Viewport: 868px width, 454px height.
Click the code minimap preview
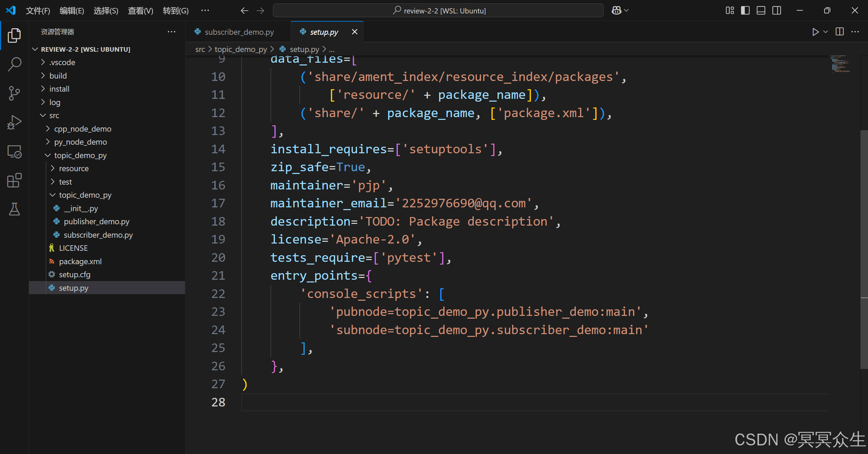click(x=840, y=64)
